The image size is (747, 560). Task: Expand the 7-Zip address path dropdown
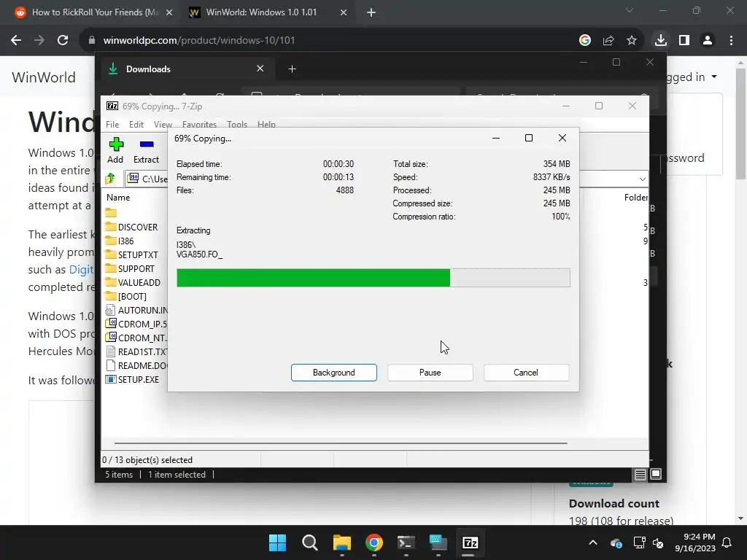pos(642,179)
